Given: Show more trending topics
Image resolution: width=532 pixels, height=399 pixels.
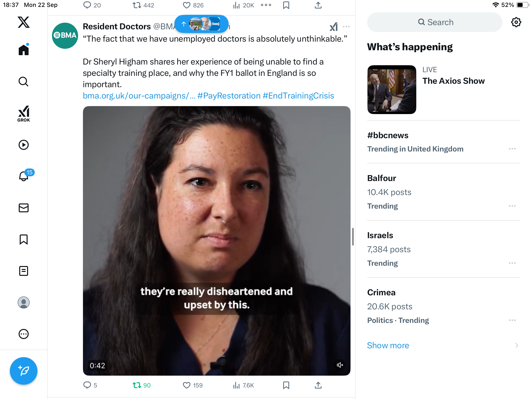Looking at the screenshot, I should (388, 345).
